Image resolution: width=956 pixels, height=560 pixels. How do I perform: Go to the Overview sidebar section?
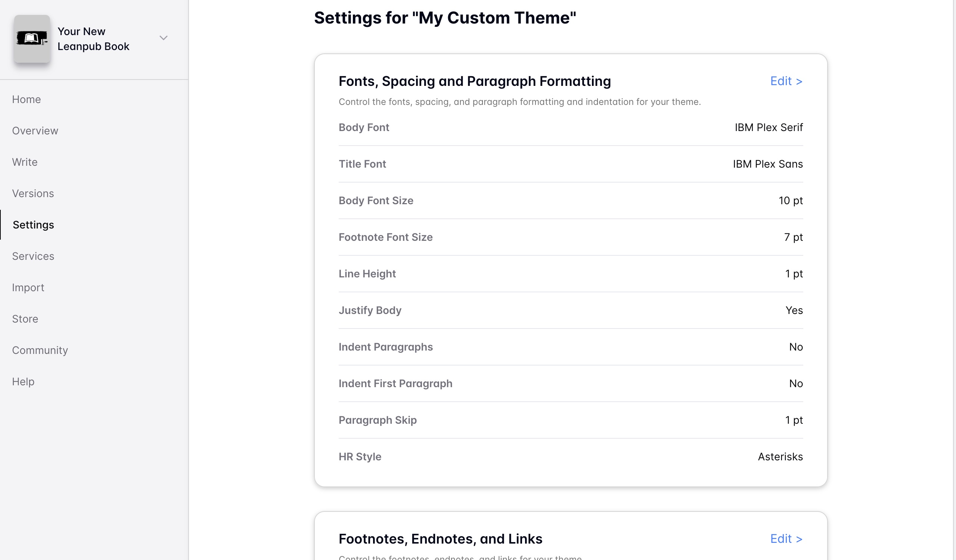click(35, 131)
